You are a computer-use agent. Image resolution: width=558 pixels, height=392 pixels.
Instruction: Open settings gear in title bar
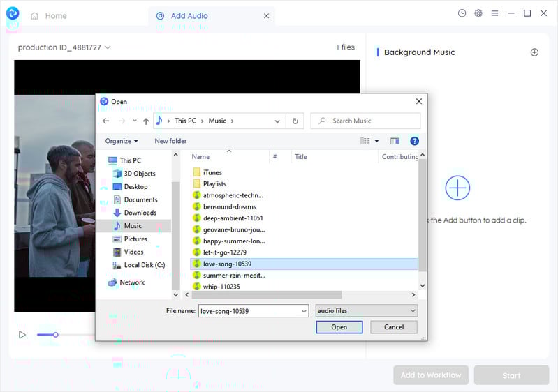478,13
